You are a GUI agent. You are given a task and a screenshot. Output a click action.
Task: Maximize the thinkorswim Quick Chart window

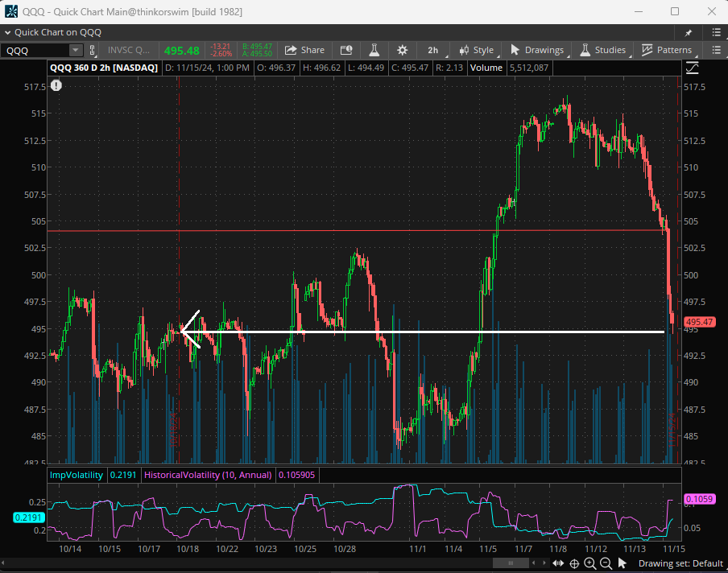(675, 11)
